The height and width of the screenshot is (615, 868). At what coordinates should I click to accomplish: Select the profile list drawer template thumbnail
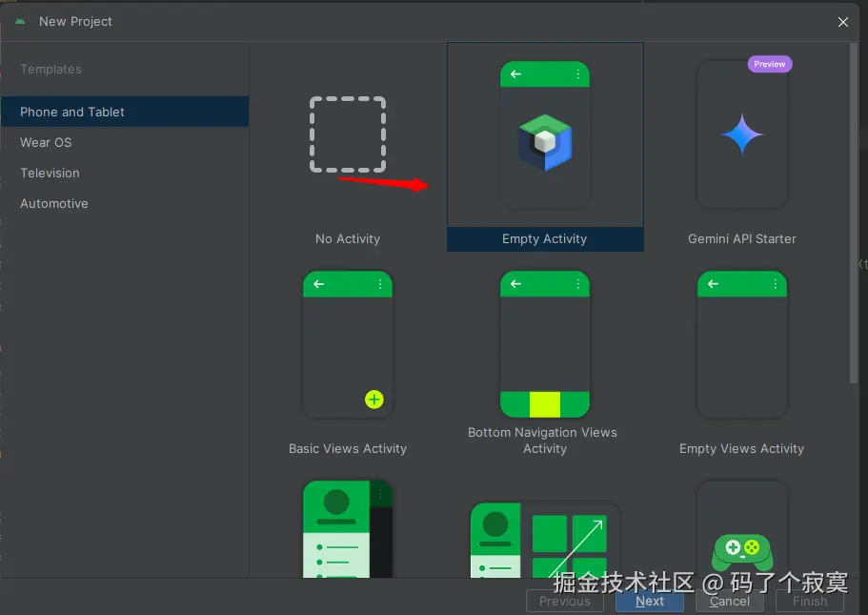[348, 529]
